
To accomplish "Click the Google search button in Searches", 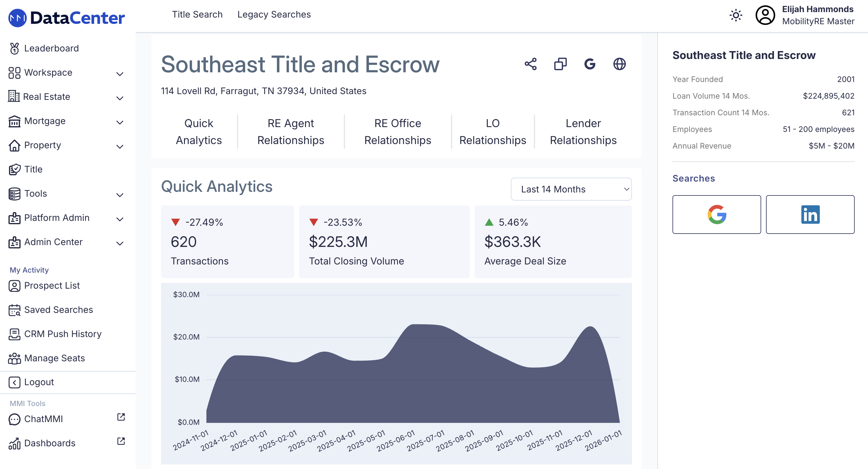I will tap(717, 215).
